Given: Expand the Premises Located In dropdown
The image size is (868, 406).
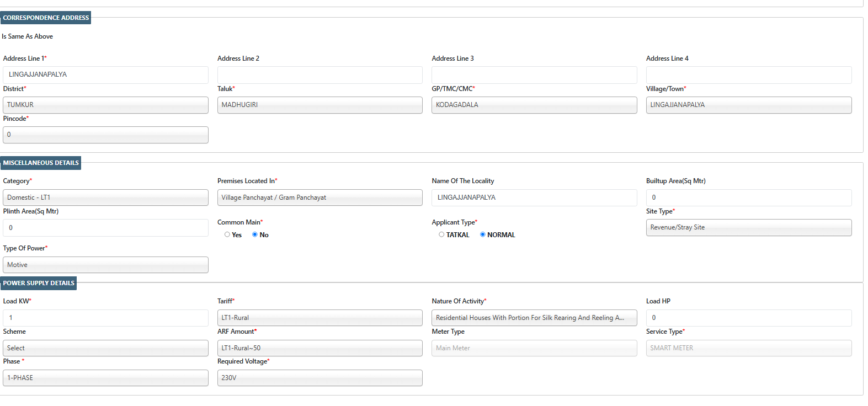Looking at the screenshot, I should [x=319, y=197].
